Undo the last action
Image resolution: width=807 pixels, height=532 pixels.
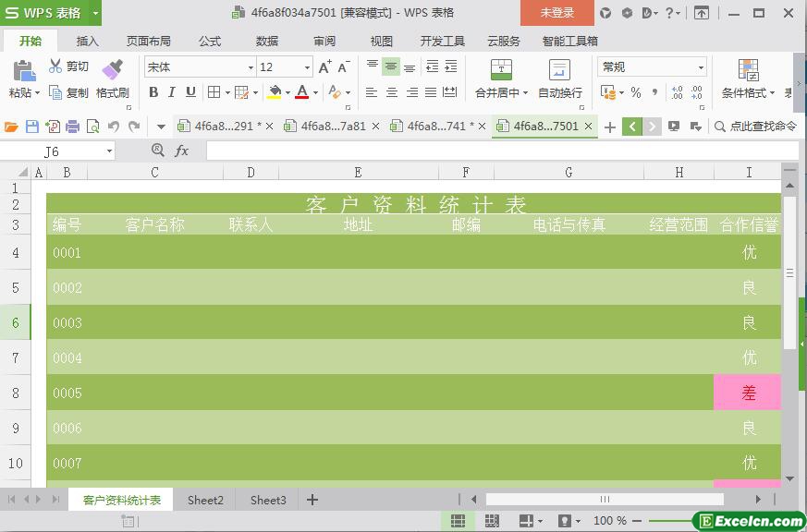114,127
